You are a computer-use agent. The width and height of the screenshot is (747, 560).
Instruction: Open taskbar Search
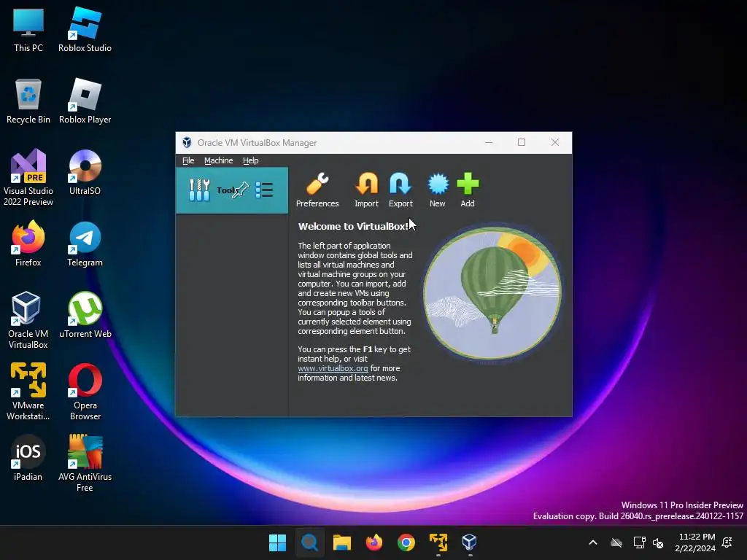309,542
